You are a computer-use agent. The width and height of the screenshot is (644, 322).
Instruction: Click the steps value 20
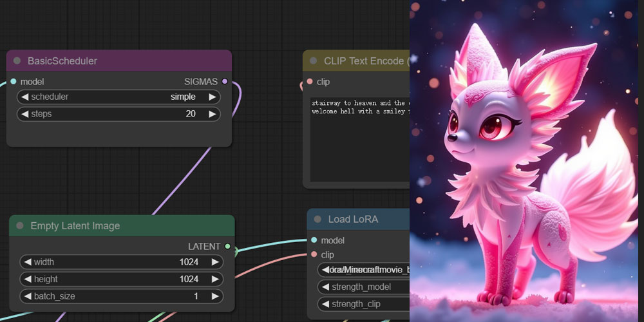click(x=191, y=114)
